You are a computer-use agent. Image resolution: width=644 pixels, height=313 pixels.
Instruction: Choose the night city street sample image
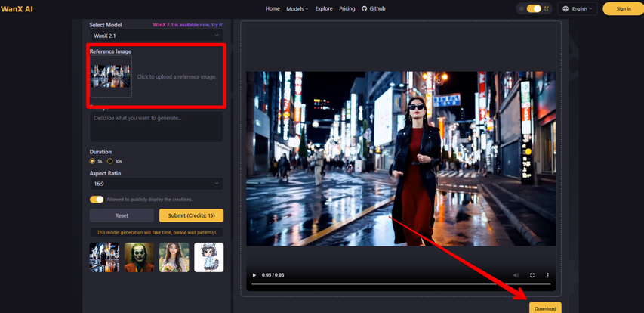tap(104, 257)
